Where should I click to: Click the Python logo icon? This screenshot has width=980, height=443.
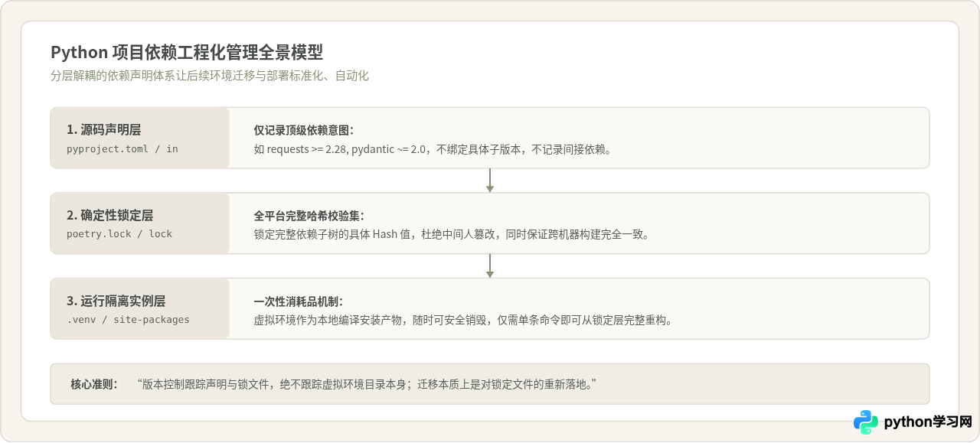click(866, 422)
